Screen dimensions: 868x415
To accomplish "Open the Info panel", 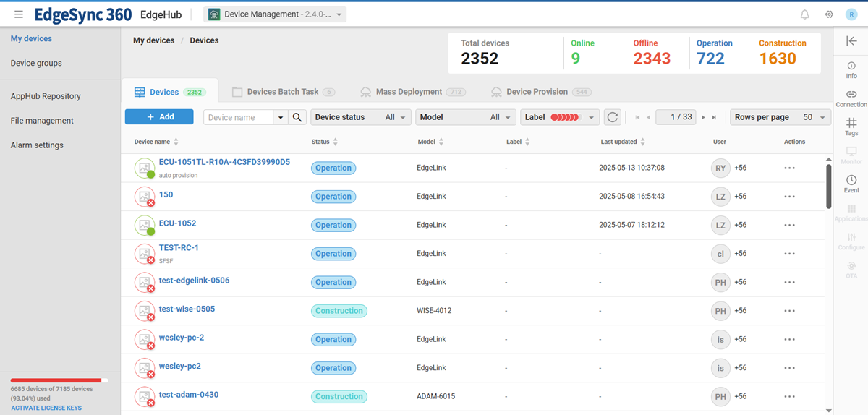I will pyautogui.click(x=851, y=69).
